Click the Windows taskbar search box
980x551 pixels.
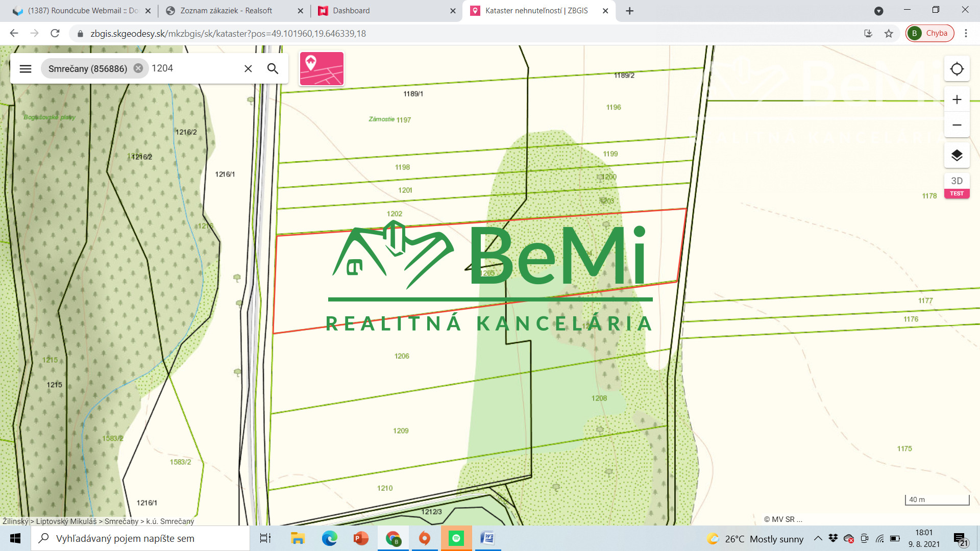click(140, 538)
